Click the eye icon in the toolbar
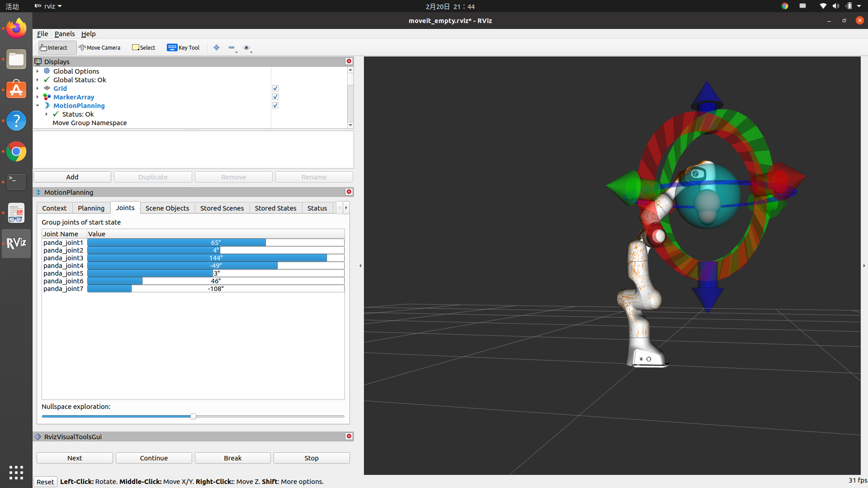 point(247,47)
